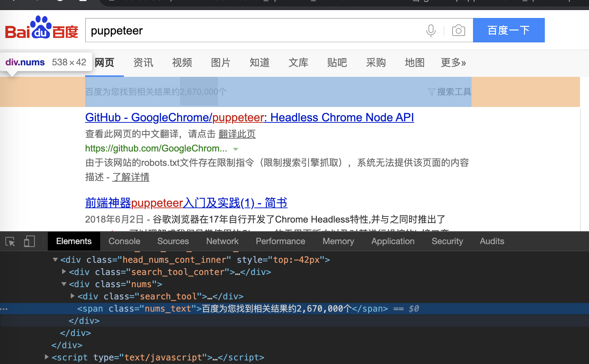589x364 pixels.
Task: Open the GitHub GoogleChrome/puppeteer result link
Action: [x=250, y=117]
